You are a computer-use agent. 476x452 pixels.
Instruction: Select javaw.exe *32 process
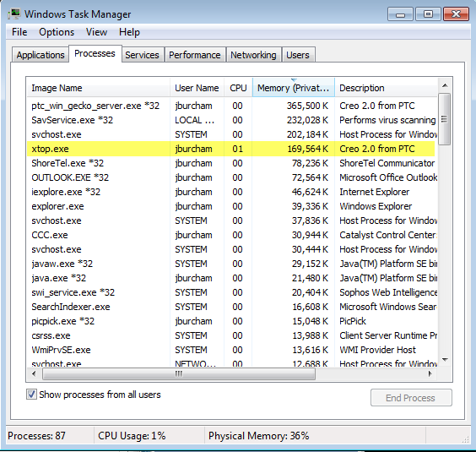(x=231, y=264)
